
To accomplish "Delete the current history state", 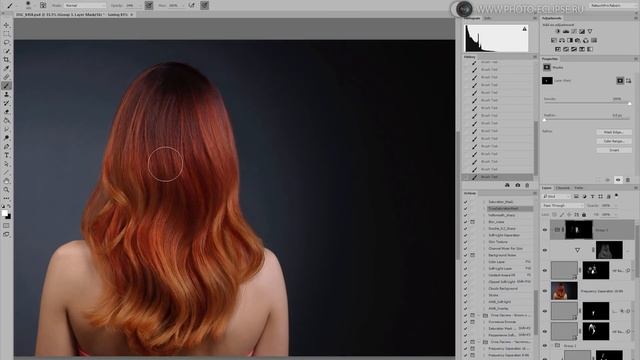I will pyautogui.click(x=527, y=185).
